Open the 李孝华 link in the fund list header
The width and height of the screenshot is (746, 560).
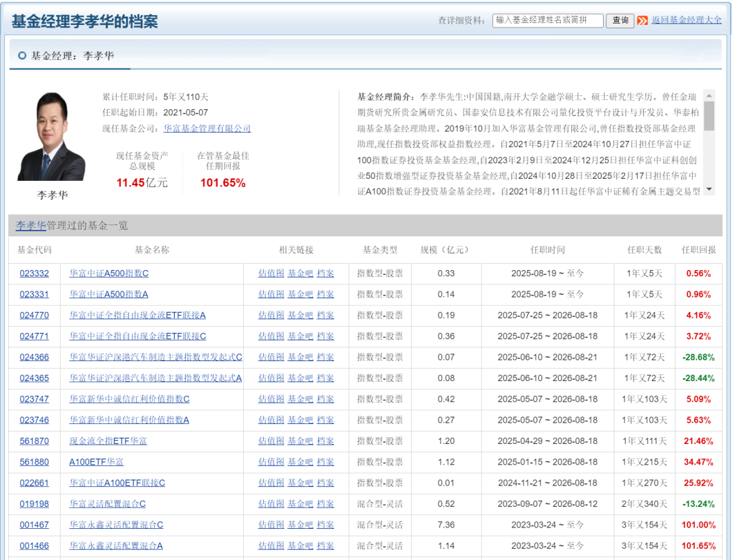[x=31, y=226]
